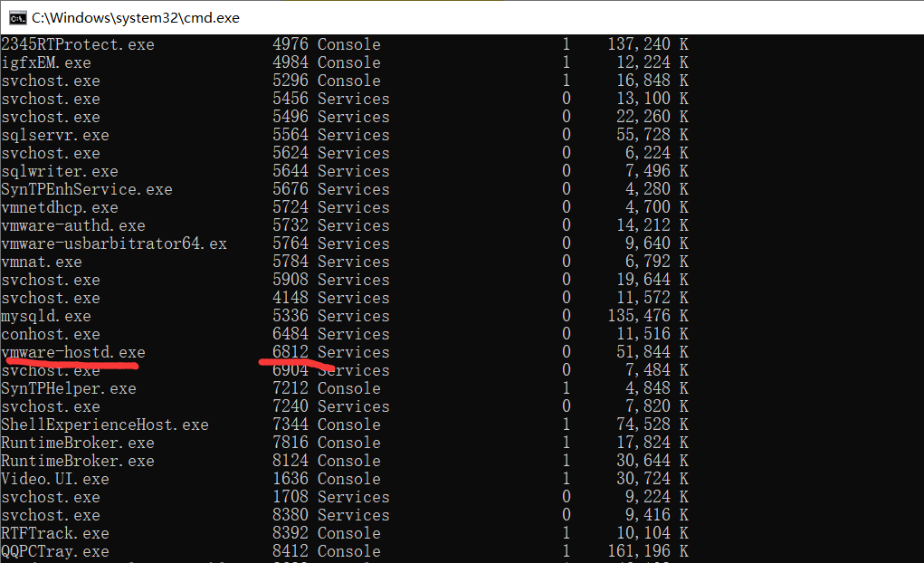Select sqlservr.exe process name

click(55, 135)
